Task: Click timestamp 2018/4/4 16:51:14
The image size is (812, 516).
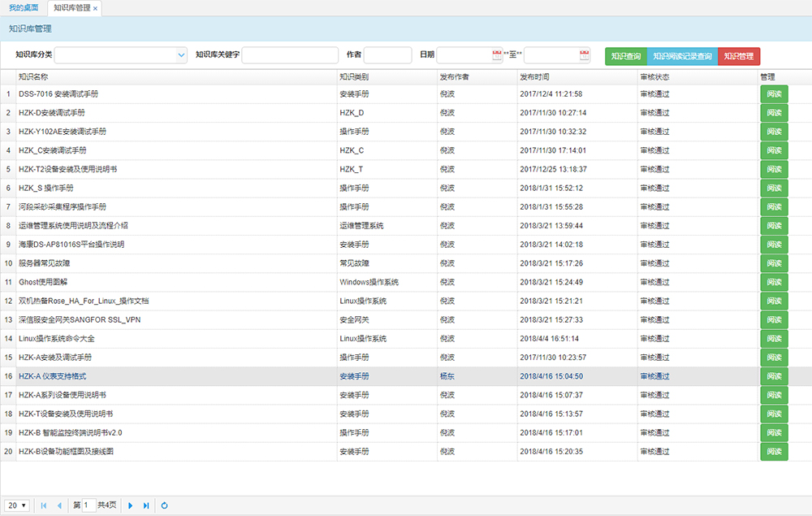Action: 550,339
